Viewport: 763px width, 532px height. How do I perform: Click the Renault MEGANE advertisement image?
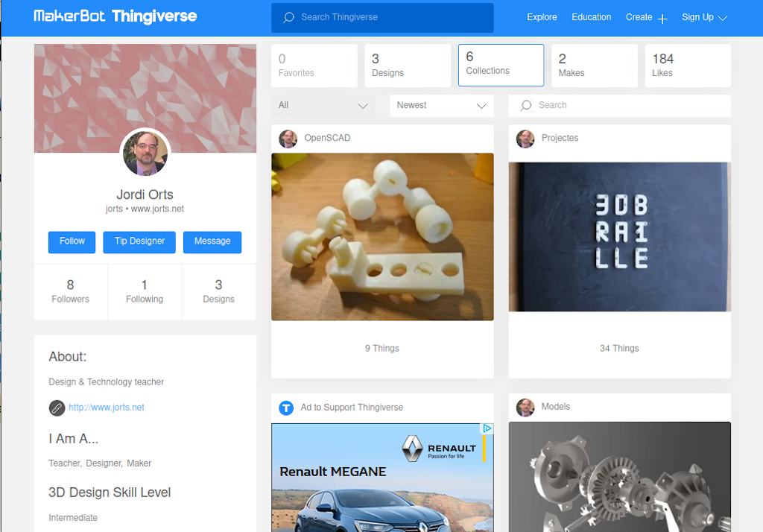tap(382, 478)
